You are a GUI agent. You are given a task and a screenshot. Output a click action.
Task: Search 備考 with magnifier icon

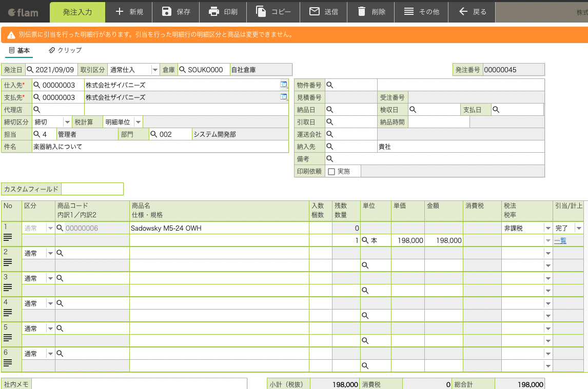(x=329, y=159)
